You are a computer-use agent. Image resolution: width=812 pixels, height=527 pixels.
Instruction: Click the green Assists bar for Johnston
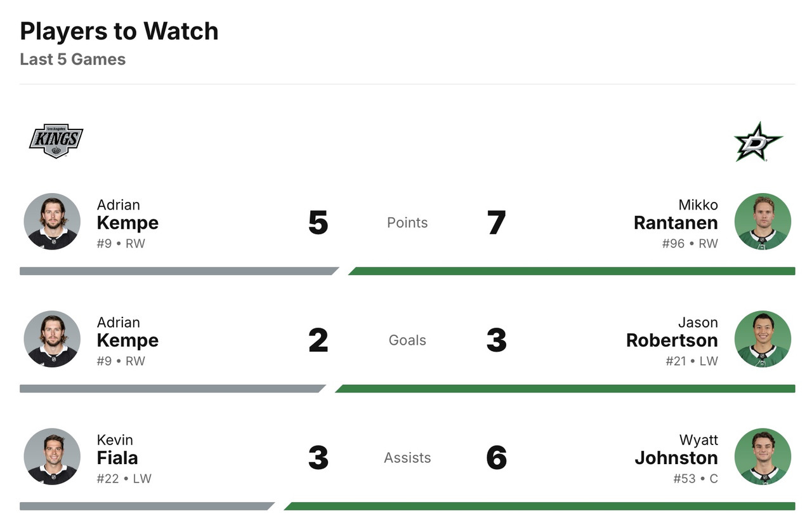coord(539,506)
